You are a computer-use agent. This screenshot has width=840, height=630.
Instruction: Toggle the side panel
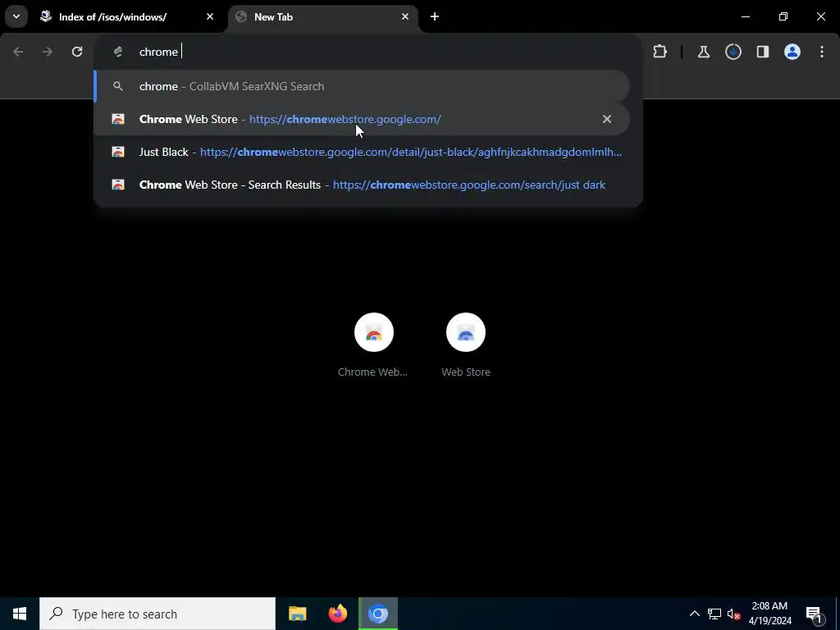[762, 52]
